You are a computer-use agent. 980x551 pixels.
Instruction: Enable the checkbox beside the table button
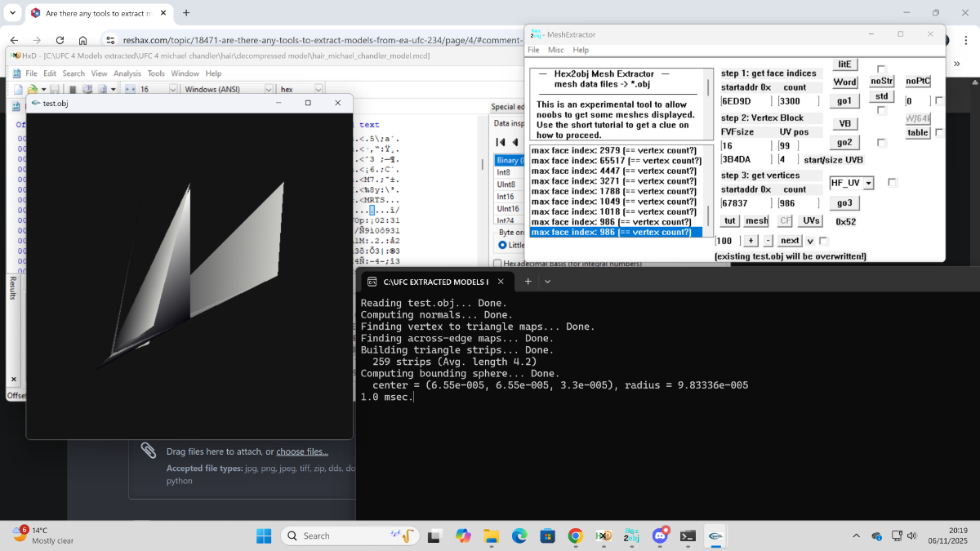click(x=939, y=132)
